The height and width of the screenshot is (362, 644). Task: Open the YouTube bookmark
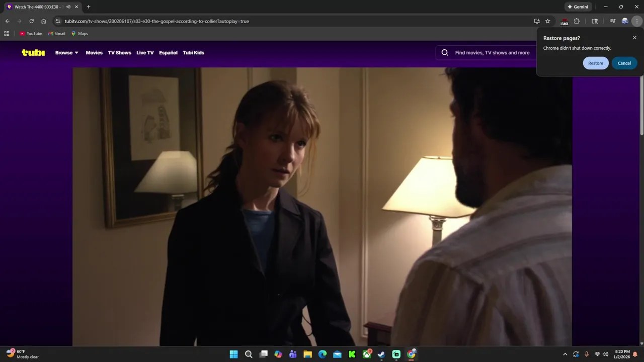[31, 34]
